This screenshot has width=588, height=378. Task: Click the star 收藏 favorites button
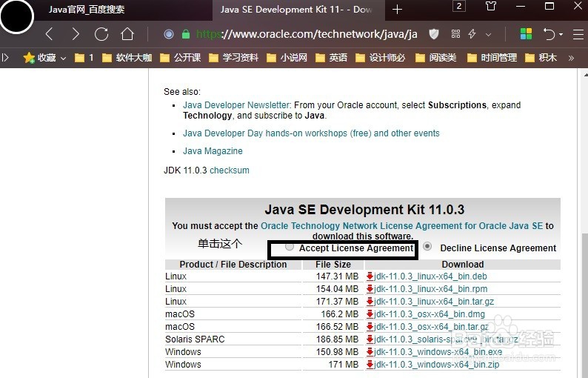point(39,57)
